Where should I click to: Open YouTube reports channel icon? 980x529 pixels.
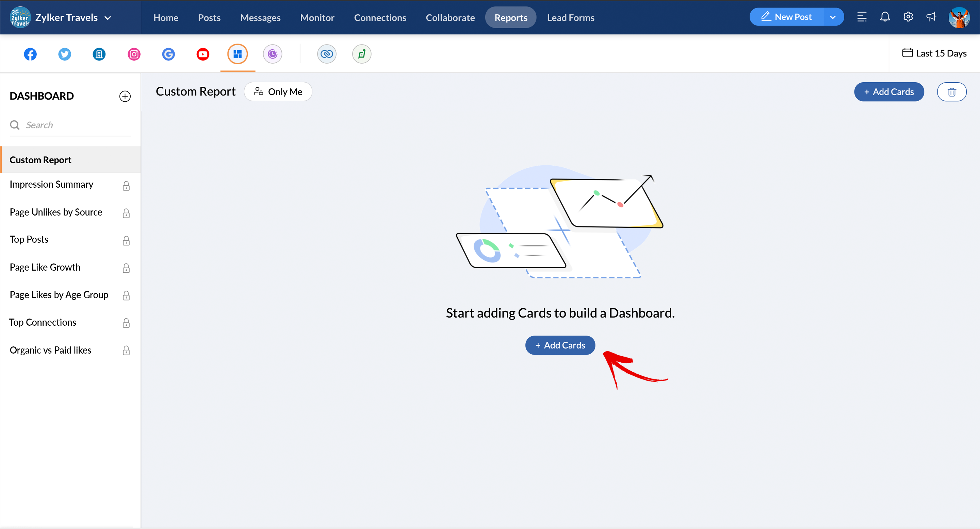pyautogui.click(x=203, y=54)
